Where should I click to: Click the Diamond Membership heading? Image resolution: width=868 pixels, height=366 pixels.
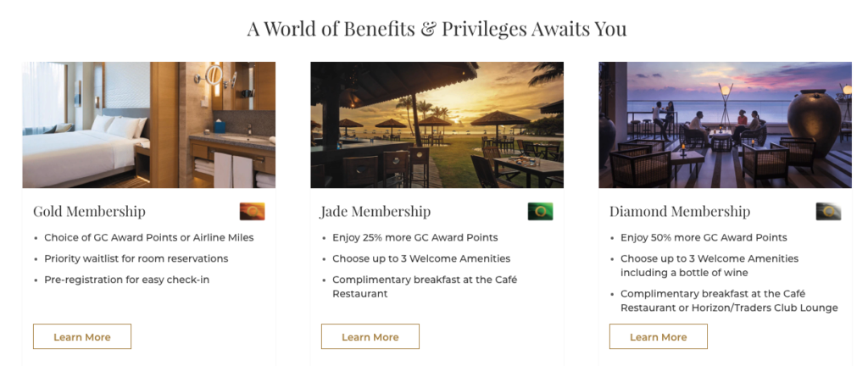(680, 211)
